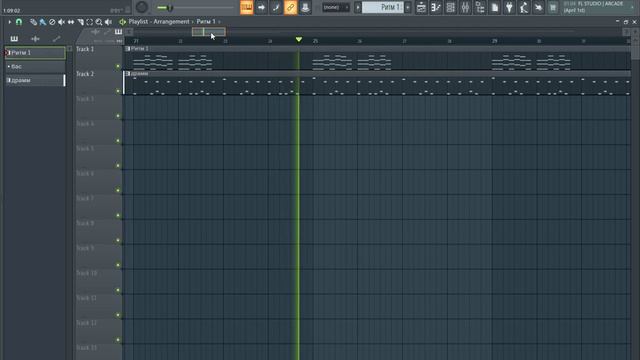Image resolution: width=640 pixels, height=360 pixels.
Task: Click the green playlist icon before title
Action: (x=122, y=22)
